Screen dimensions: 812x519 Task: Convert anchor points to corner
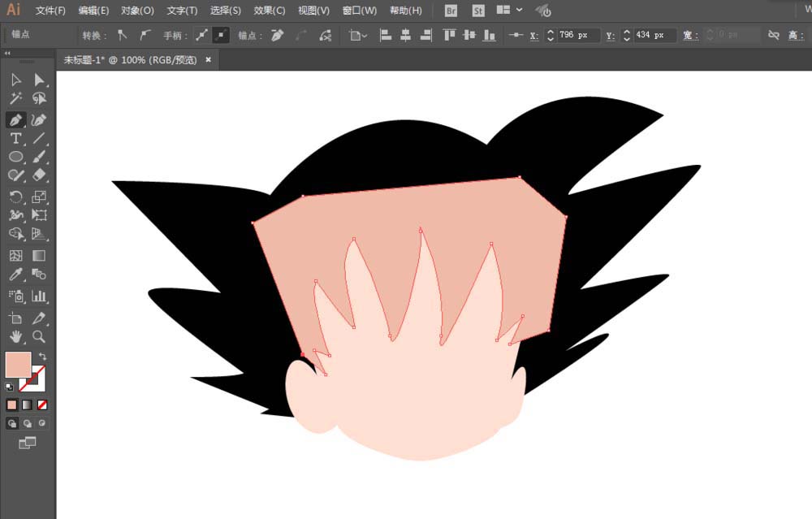point(123,35)
